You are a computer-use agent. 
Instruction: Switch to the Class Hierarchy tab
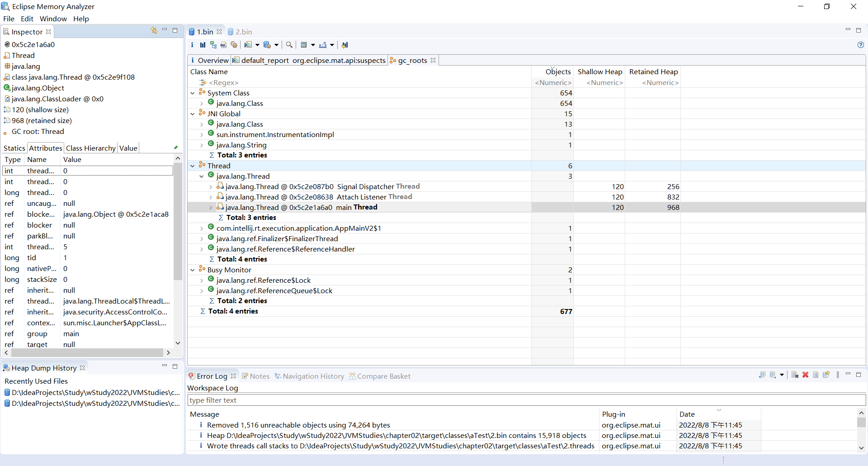pyautogui.click(x=90, y=148)
